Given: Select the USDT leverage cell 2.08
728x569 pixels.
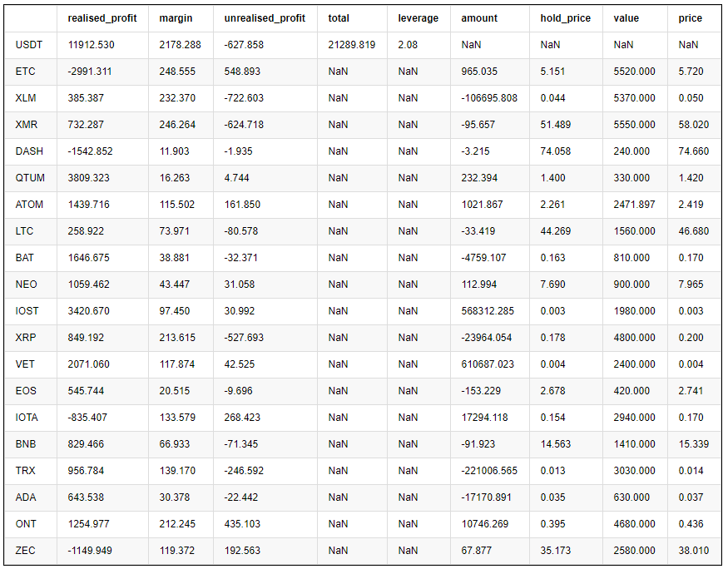Looking at the screenshot, I should (x=408, y=45).
